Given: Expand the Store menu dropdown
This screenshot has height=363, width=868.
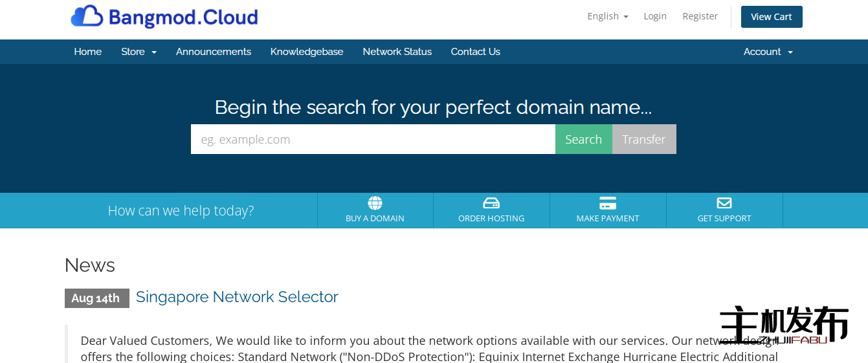Looking at the screenshot, I should click(x=139, y=52).
